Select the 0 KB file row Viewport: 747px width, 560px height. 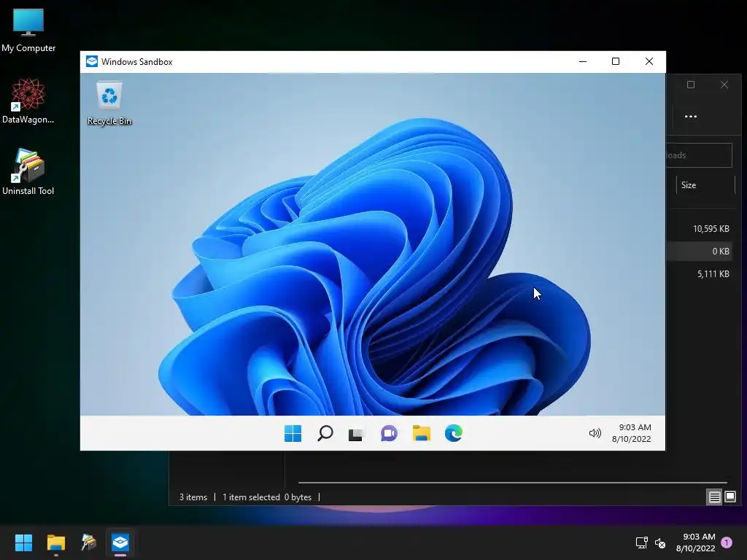click(x=699, y=252)
